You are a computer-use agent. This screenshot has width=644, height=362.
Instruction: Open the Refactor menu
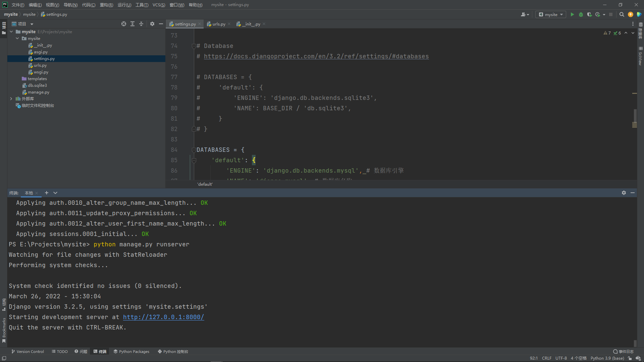[106, 5]
